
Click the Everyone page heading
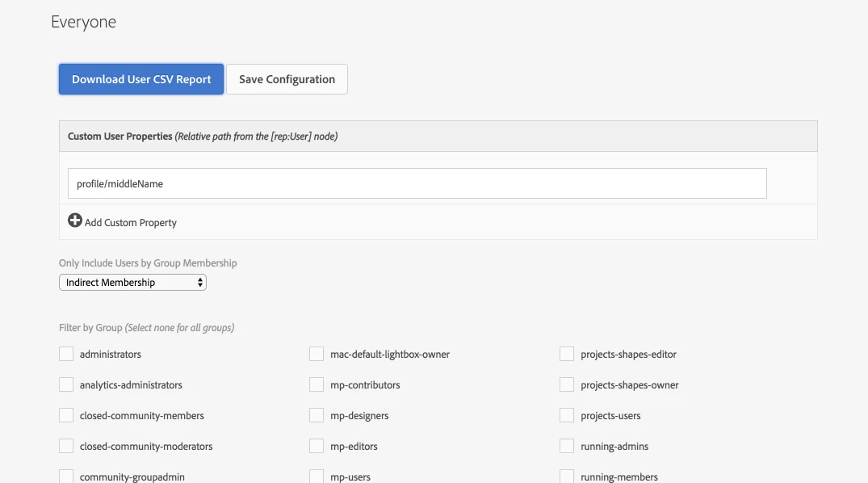(x=84, y=22)
